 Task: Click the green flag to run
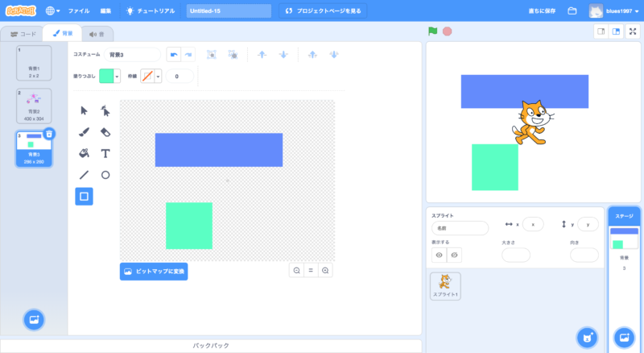(x=432, y=31)
